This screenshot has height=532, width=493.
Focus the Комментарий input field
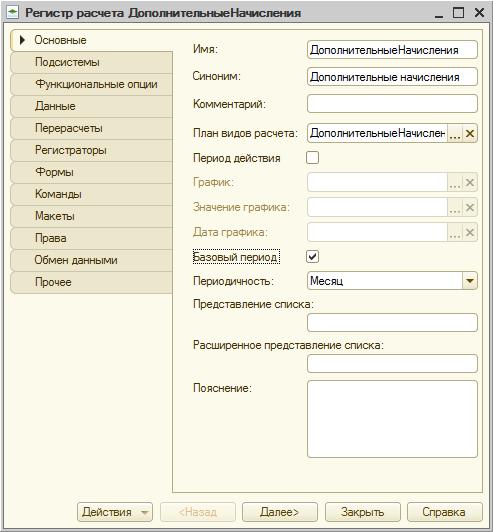[x=392, y=103]
